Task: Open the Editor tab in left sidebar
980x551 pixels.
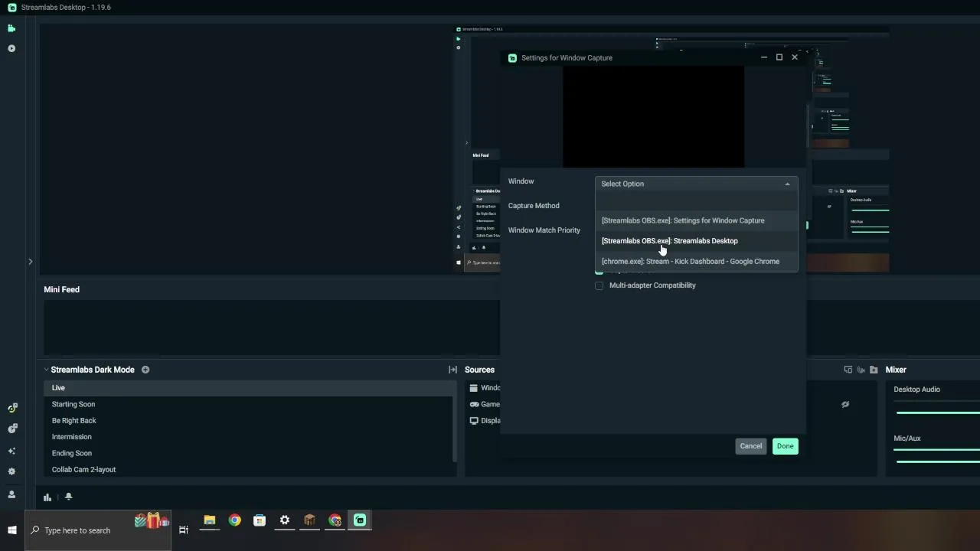Action: click(x=11, y=28)
